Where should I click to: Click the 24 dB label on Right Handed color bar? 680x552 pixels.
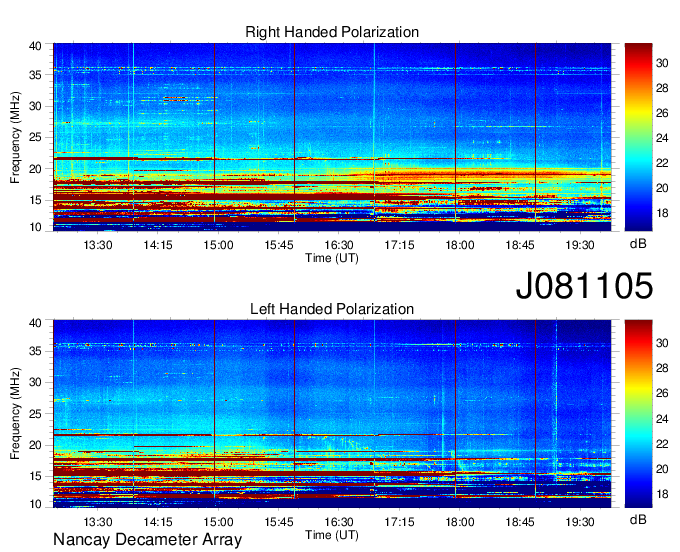[662, 138]
